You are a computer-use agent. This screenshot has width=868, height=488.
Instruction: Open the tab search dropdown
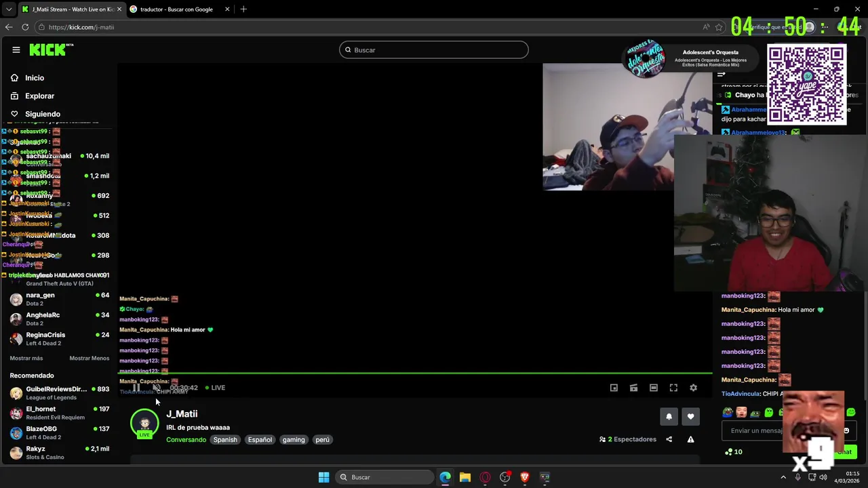pyautogui.click(x=8, y=9)
